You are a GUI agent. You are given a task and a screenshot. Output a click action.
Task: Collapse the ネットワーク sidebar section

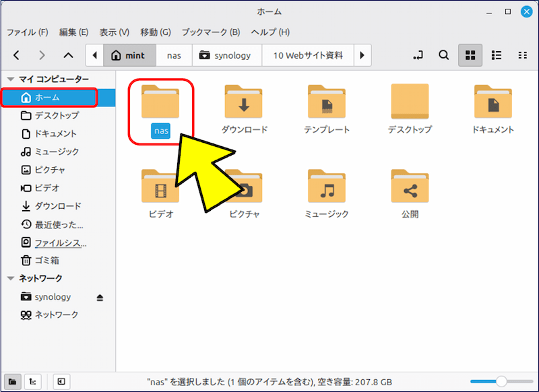coord(10,278)
